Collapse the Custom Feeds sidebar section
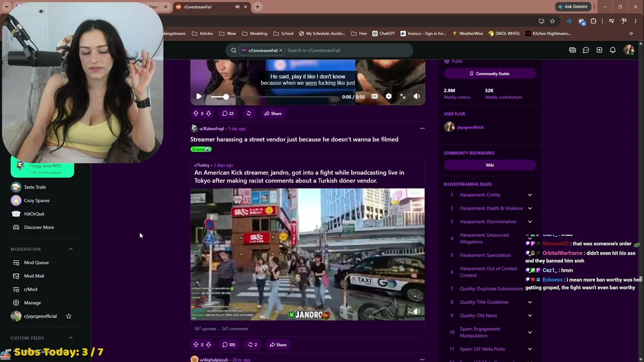The height and width of the screenshot is (362, 644). tap(70, 338)
